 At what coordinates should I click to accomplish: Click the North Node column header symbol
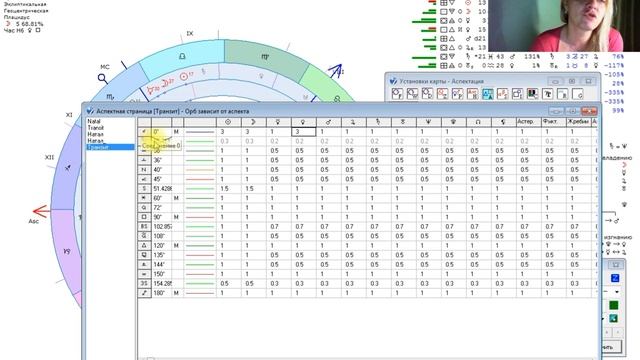click(478, 122)
